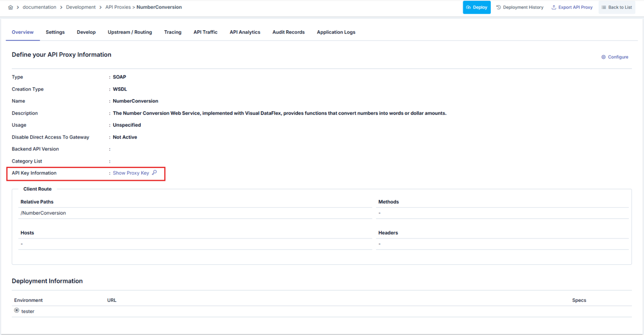Screen dimensions: 644x335
Task: Go to Development breadcrumb link
Action: click(x=81, y=8)
